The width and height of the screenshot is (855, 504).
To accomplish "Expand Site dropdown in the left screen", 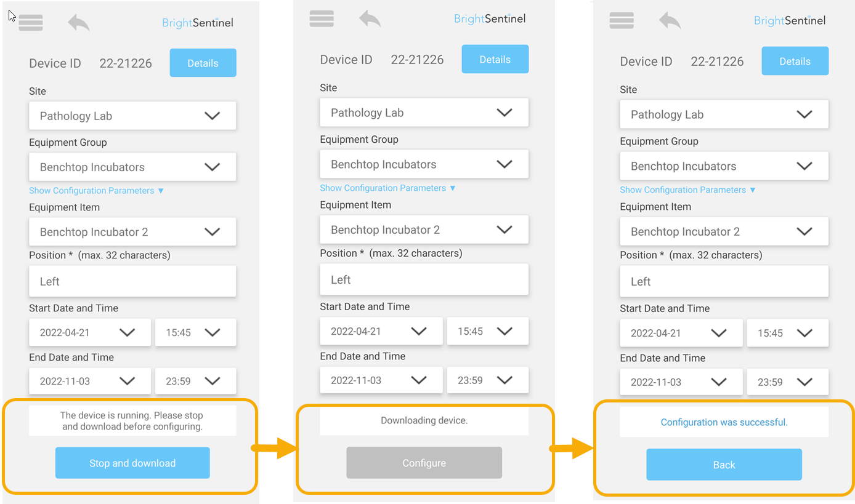I will [132, 116].
